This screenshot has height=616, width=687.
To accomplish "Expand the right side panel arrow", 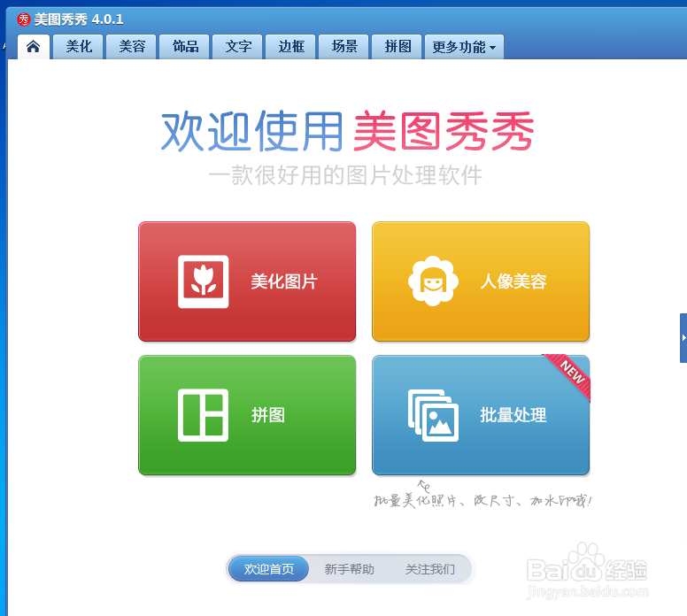I will (683, 338).
